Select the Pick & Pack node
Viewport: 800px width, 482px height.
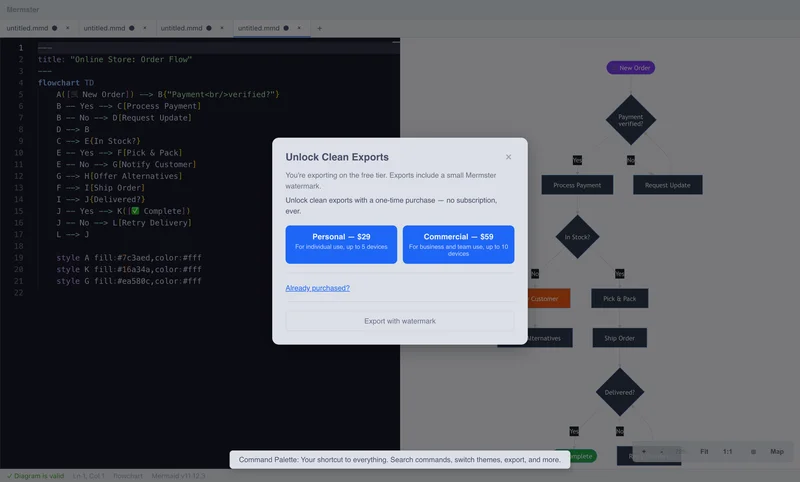[619, 298]
